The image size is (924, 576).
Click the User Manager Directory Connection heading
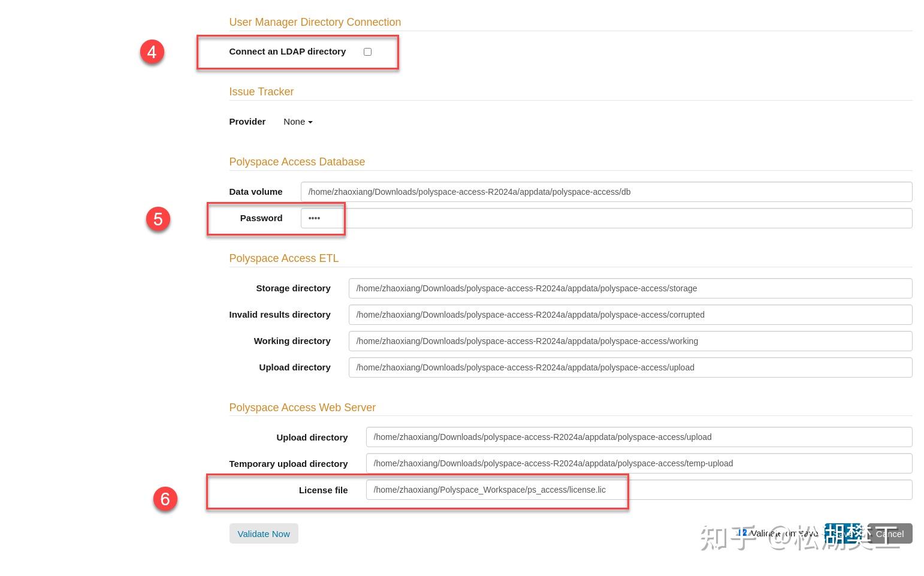click(x=315, y=22)
